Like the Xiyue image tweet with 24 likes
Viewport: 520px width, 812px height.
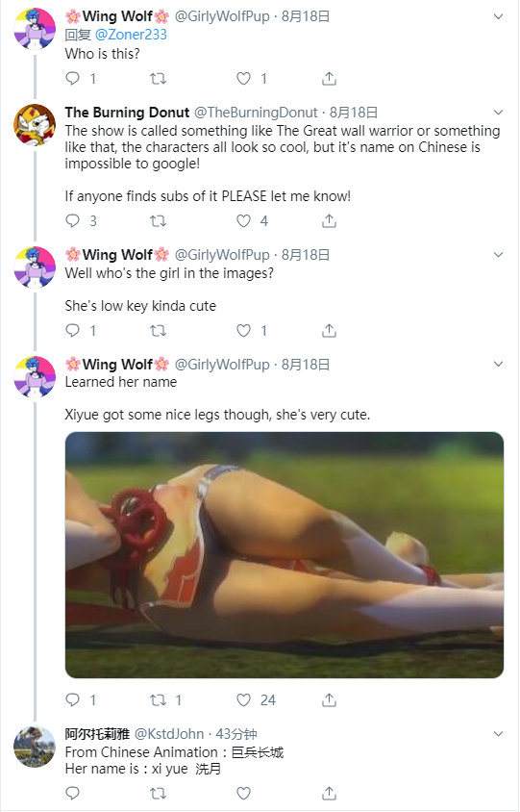click(244, 700)
